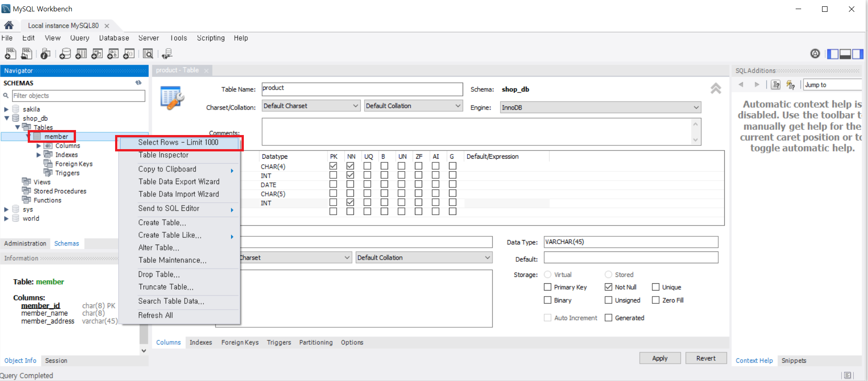868x381 pixels.
Task: Choose Select Rows - Limit 1000
Action: [x=179, y=142]
